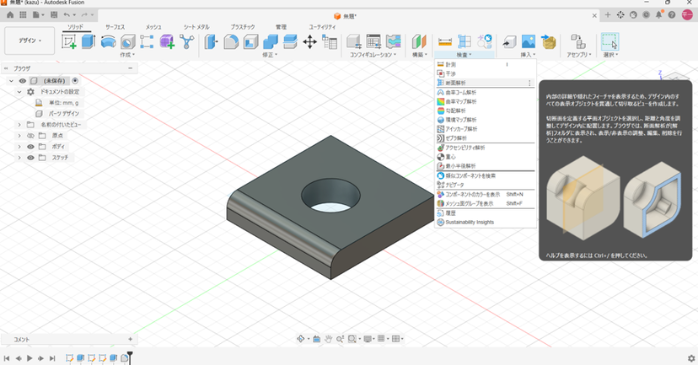Activate the root component radio button
The image size is (698, 365).
tap(75, 81)
